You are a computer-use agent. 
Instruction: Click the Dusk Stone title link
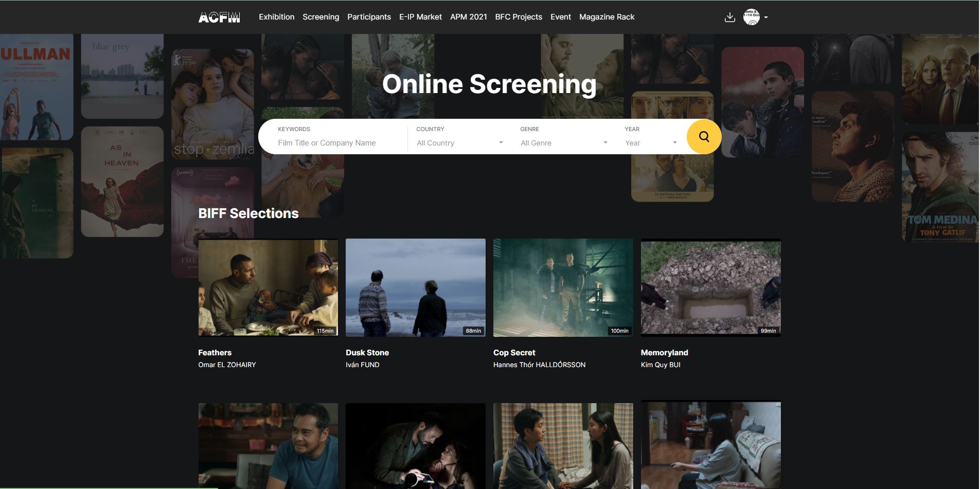367,353
